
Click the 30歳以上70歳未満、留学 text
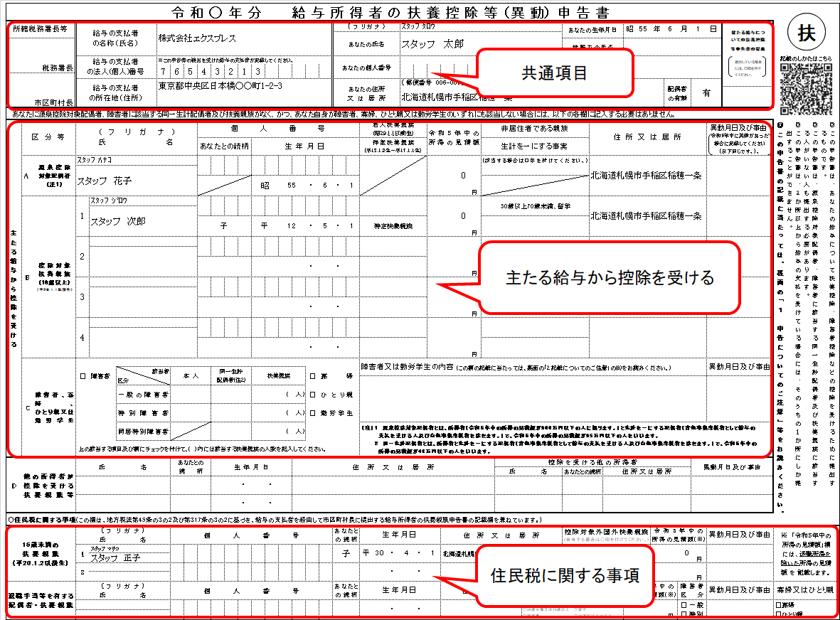coord(535,207)
